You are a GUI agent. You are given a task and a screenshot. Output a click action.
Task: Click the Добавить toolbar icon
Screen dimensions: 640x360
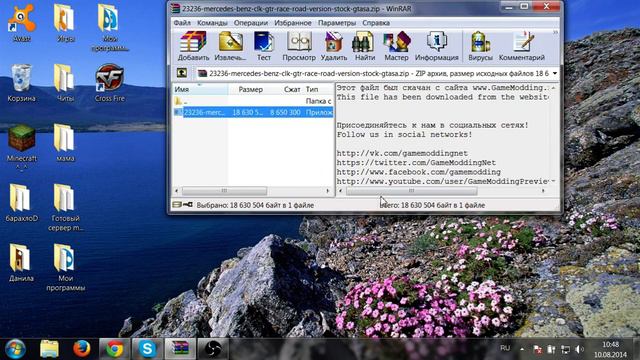point(193,47)
